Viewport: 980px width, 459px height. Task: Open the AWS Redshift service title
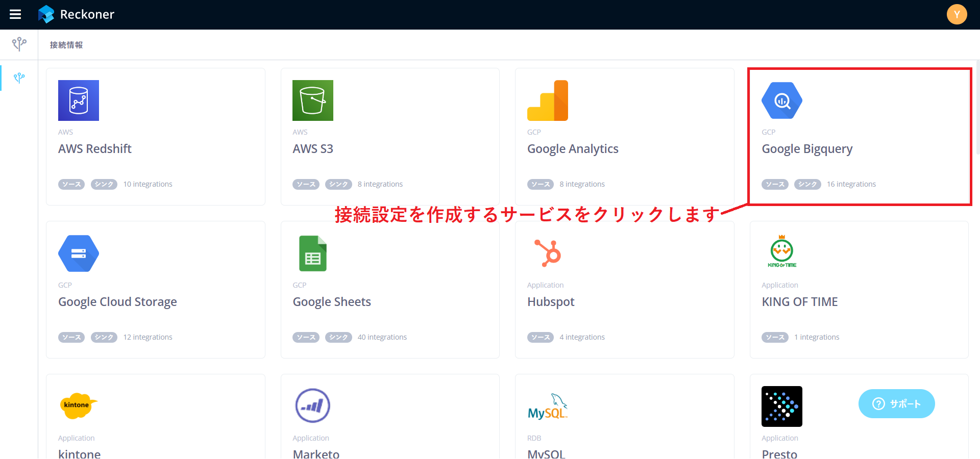[95, 149]
